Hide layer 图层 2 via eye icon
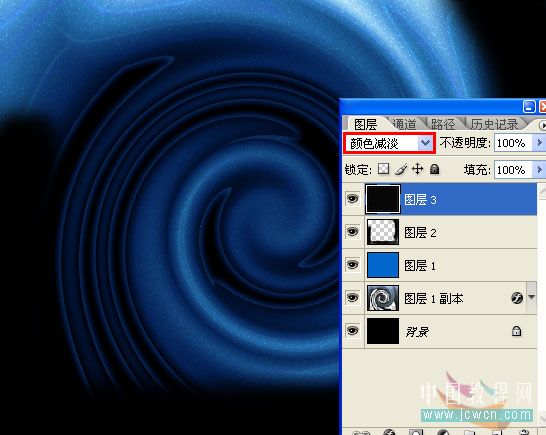 click(x=352, y=232)
